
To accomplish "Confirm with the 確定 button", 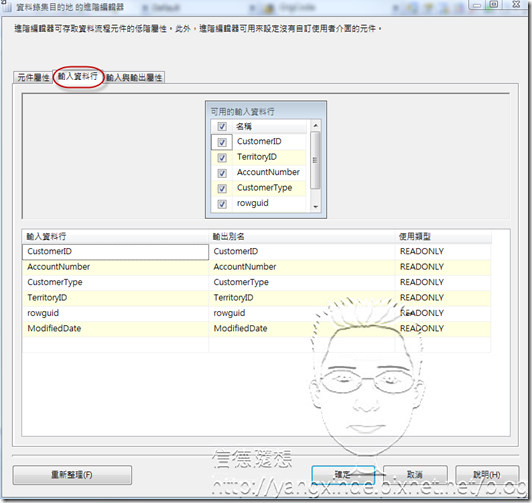I will click(x=343, y=475).
